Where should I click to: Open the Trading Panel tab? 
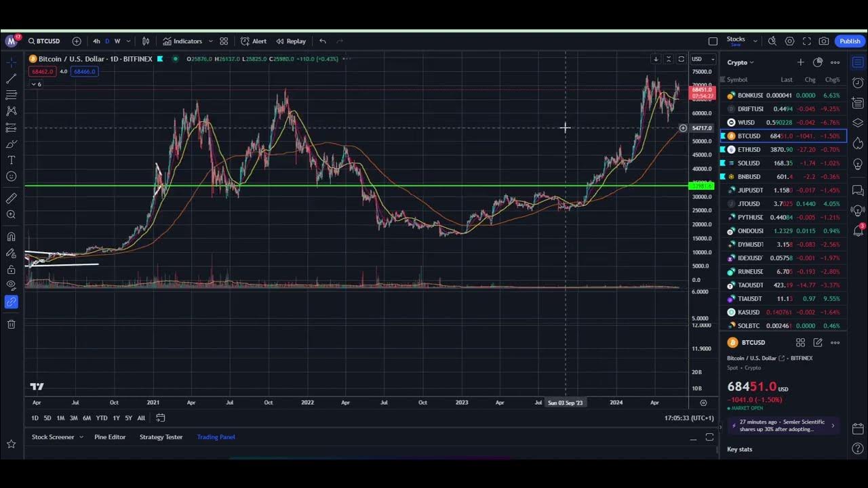pyautogui.click(x=216, y=437)
